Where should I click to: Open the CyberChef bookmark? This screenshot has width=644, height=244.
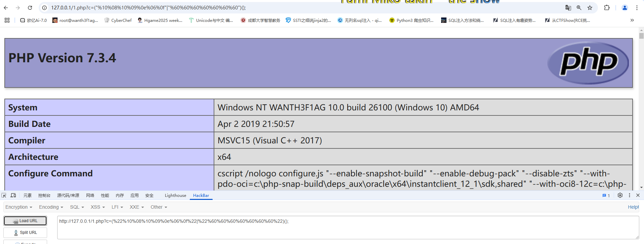coord(118,20)
